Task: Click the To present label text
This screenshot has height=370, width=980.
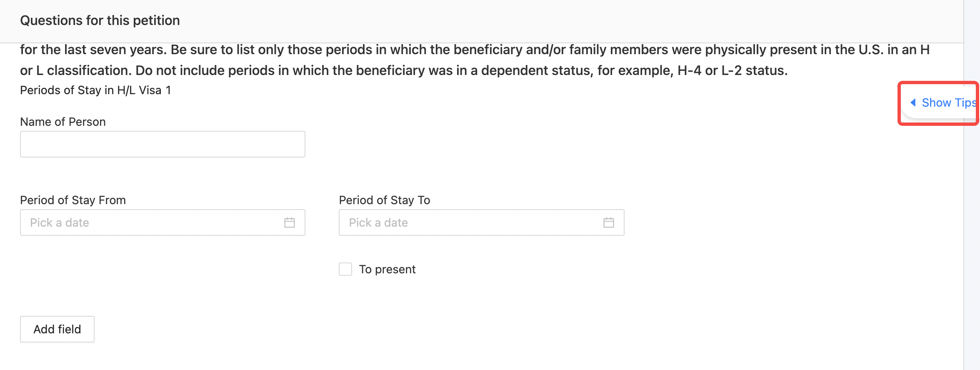Action: pos(387,269)
